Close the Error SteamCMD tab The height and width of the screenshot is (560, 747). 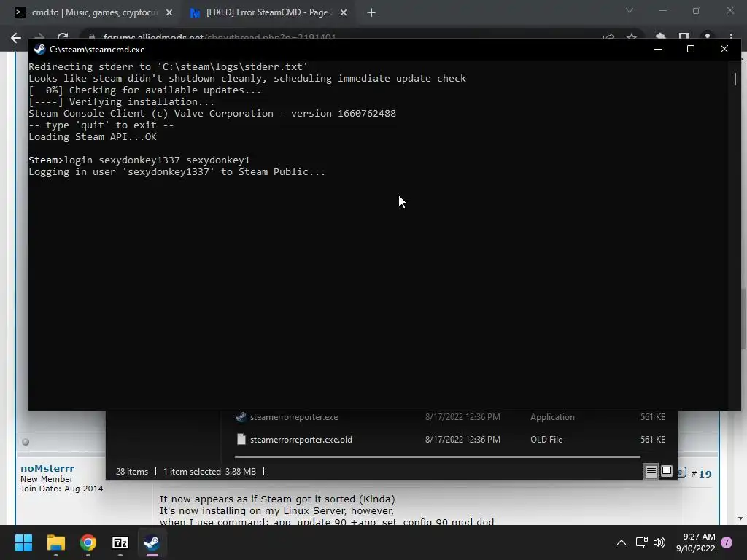coord(344,13)
